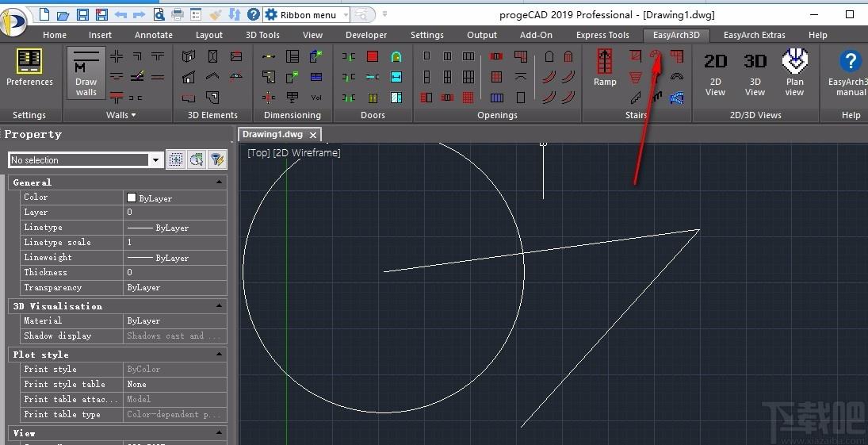This screenshot has width=868, height=445.
Task: Select the Drawing1.dwg document tab
Action: coord(273,134)
